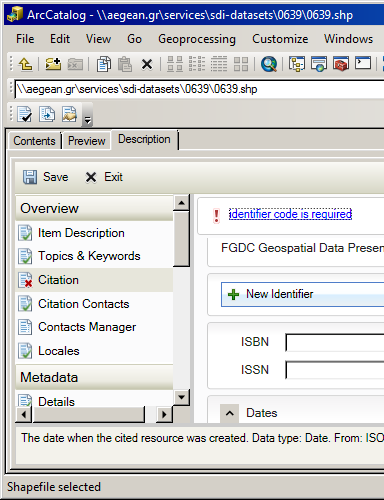Viewport: 384px width, 500px height.
Task: Click the sidebar horizontal scroll thumb
Action: pos(89,415)
